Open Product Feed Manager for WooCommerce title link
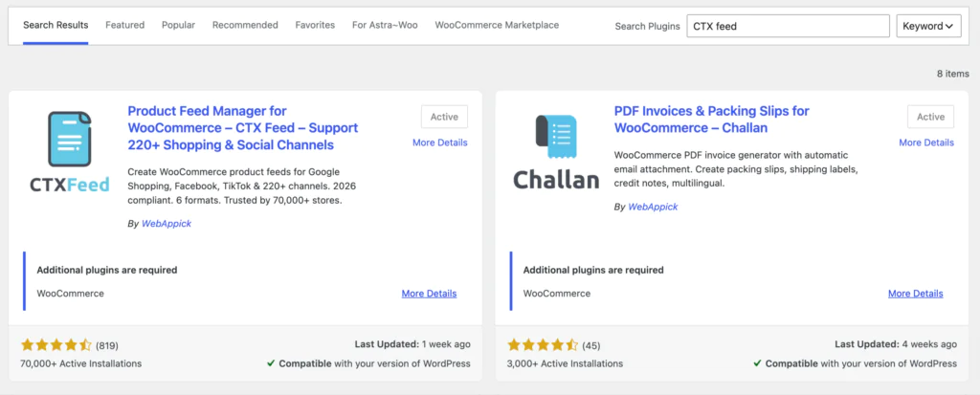The image size is (980, 395). coord(242,128)
